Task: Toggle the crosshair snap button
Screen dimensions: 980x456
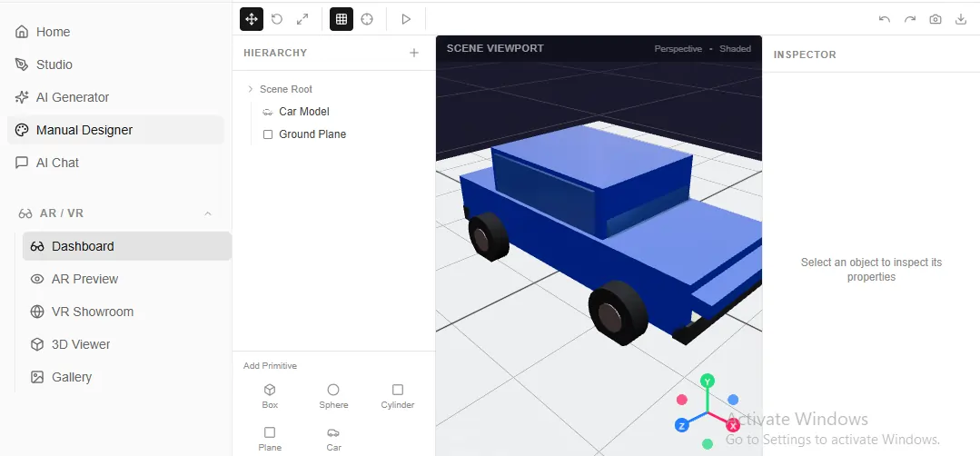Action: [x=367, y=19]
